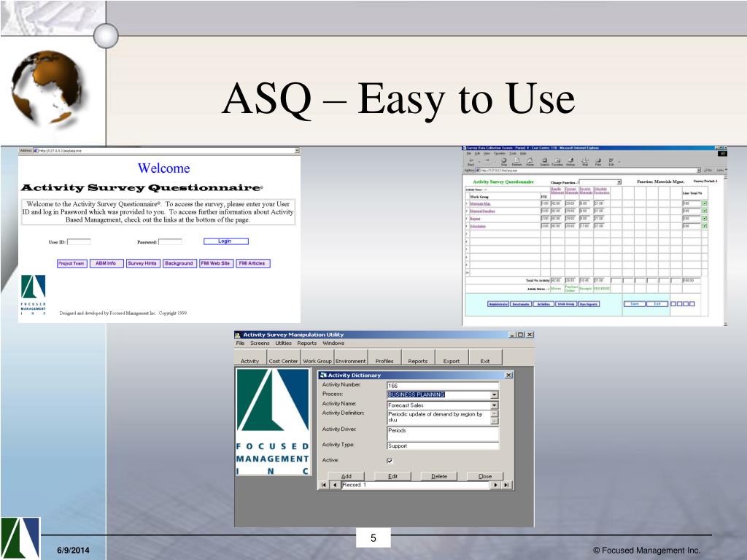The width and height of the screenshot is (747, 560).
Task: Expand the Activity Name dropdown
Action: pos(495,405)
